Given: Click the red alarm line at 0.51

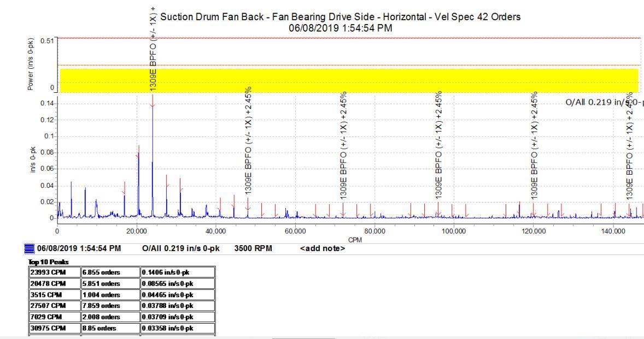Looking at the screenshot, I should [349, 38].
